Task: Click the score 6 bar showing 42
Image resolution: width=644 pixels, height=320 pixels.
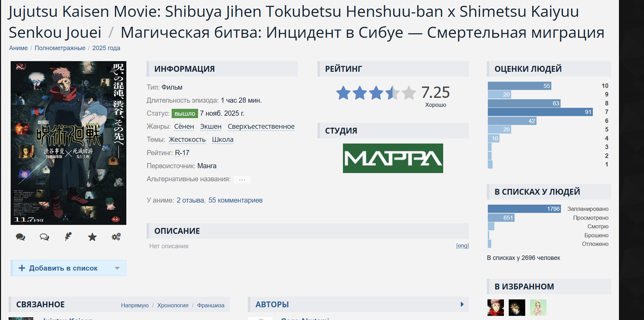Action: (x=512, y=121)
